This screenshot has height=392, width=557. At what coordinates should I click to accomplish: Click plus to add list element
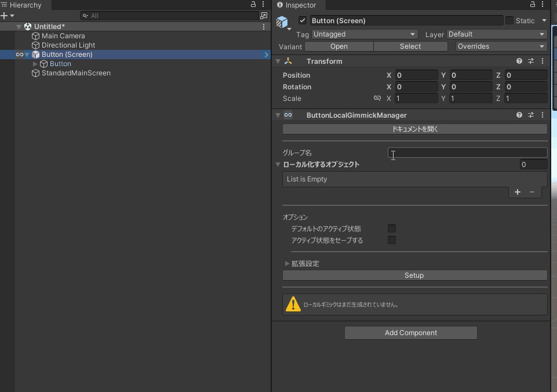click(518, 192)
